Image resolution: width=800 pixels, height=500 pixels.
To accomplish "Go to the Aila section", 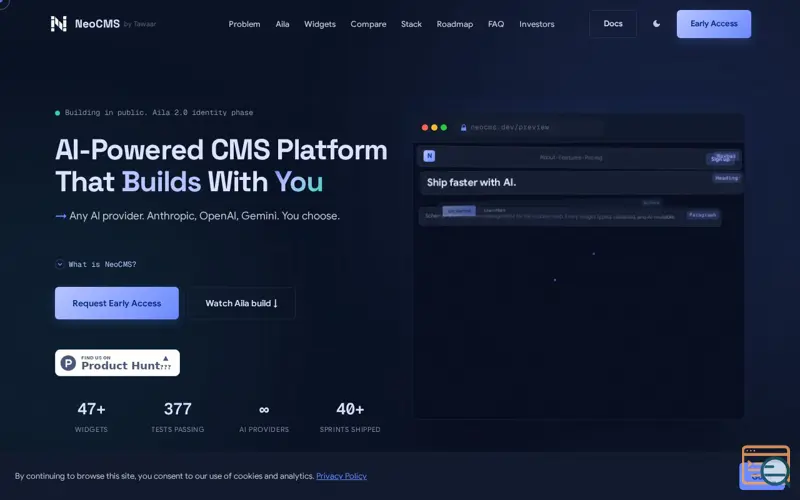I will click(x=282, y=24).
